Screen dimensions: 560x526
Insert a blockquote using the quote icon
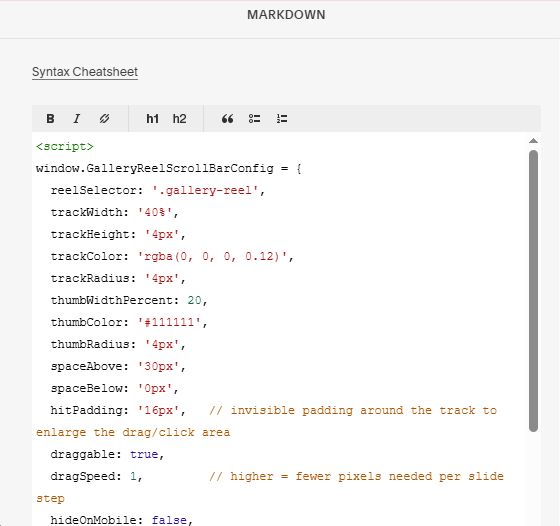point(228,119)
